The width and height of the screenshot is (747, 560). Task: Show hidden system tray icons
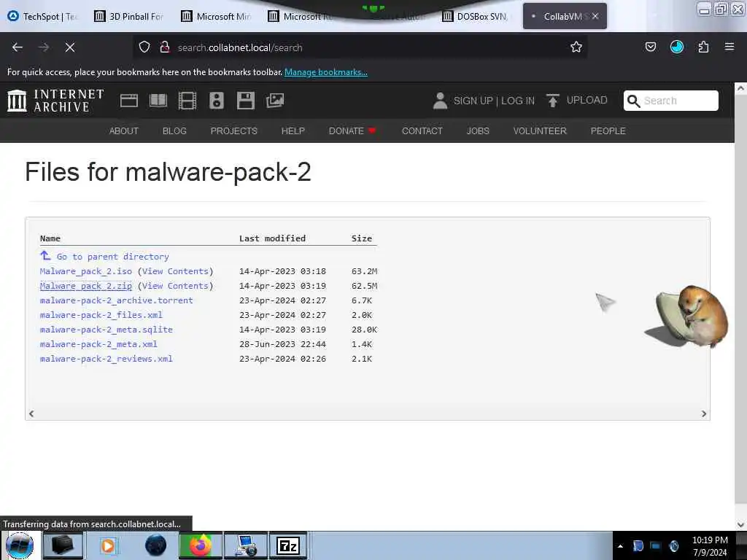coord(620,546)
